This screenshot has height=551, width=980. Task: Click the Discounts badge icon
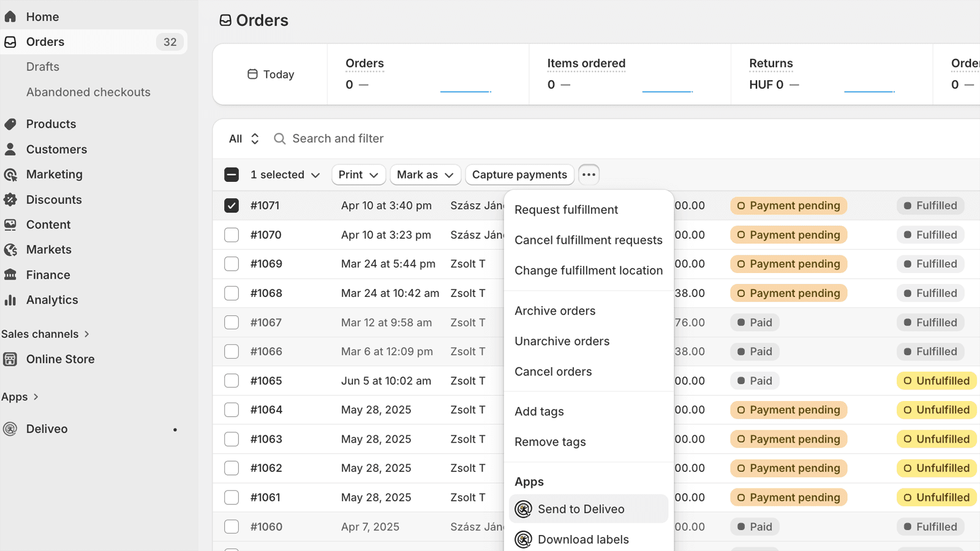click(x=10, y=200)
